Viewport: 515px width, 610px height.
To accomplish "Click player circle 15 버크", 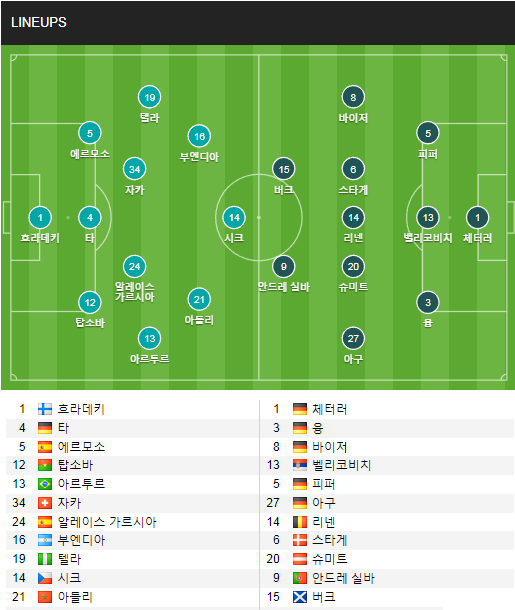I will 284,169.
